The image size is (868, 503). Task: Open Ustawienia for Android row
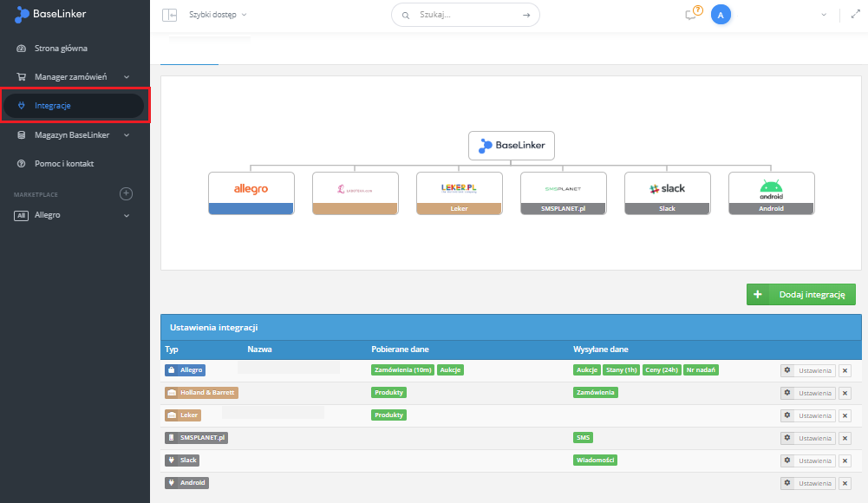pos(807,484)
